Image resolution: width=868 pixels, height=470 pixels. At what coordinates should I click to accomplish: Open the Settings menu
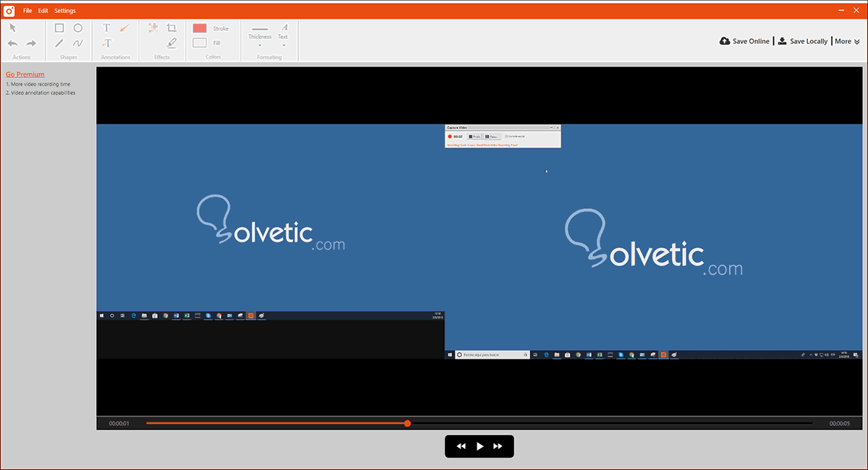pyautogui.click(x=64, y=11)
